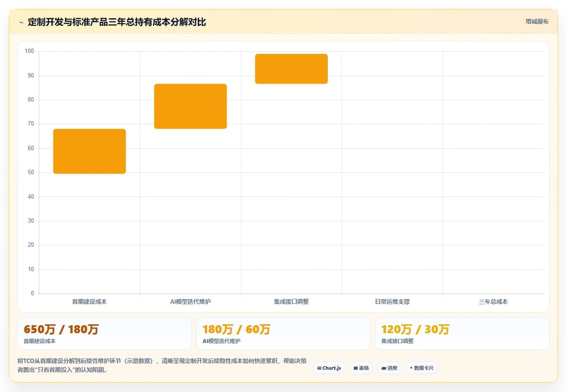This screenshot has height=392, width=567.
Task: Click the chart title 定制开发与标准产品三年总持有成本分解对比
Action: 117,22
